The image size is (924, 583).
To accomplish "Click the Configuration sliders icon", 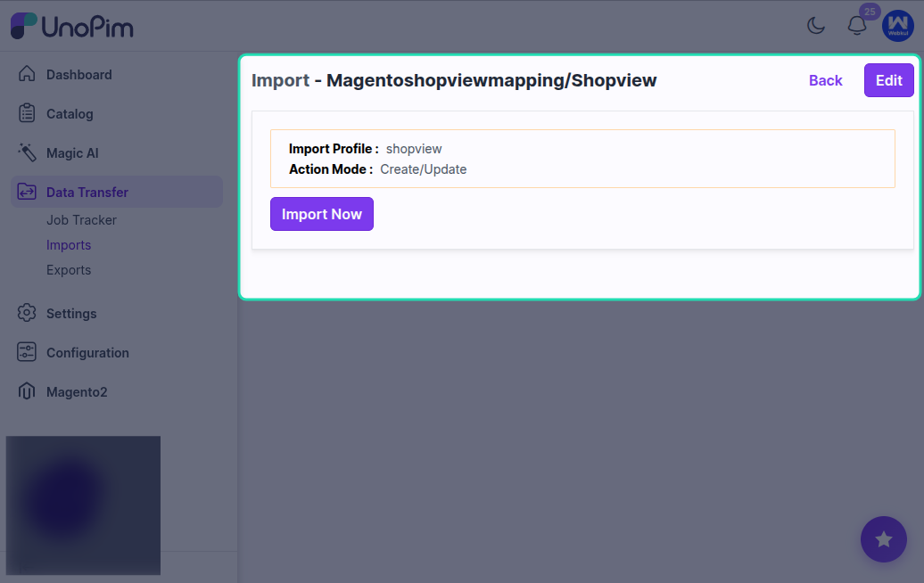I will point(27,352).
